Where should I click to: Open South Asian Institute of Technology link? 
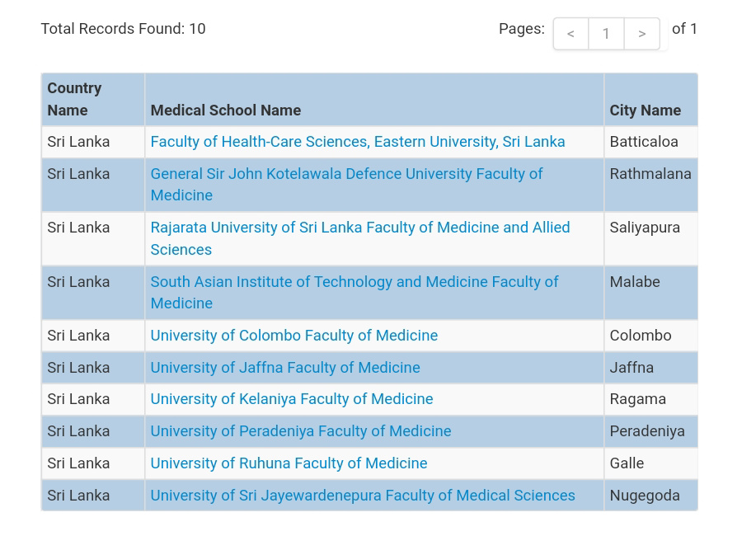[x=355, y=293]
